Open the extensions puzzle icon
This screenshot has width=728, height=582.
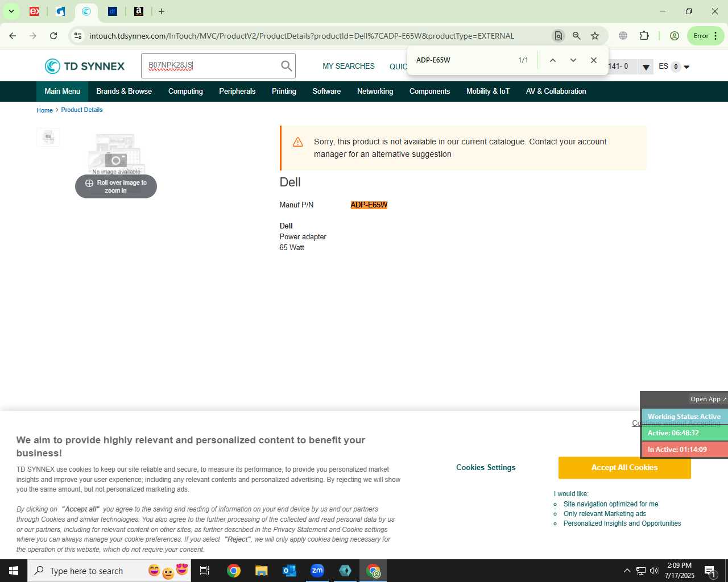click(644, 36)
